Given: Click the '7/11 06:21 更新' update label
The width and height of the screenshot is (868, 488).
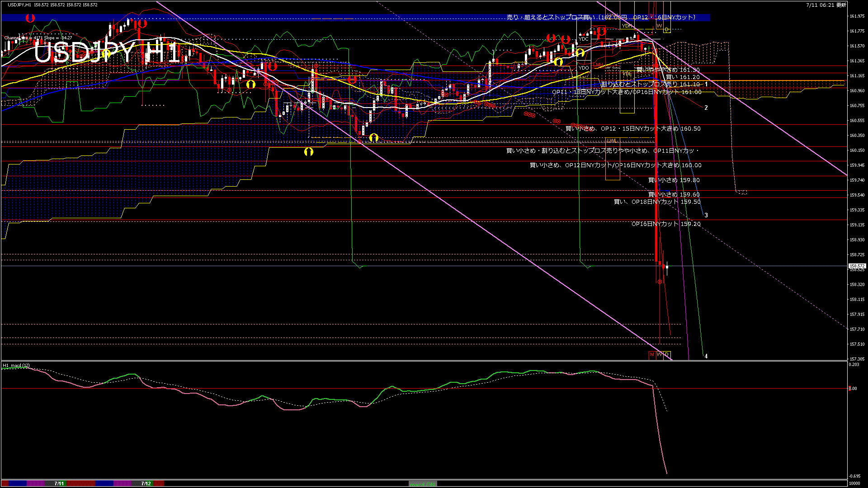Looking at the screenshot, I should point(826,5).
